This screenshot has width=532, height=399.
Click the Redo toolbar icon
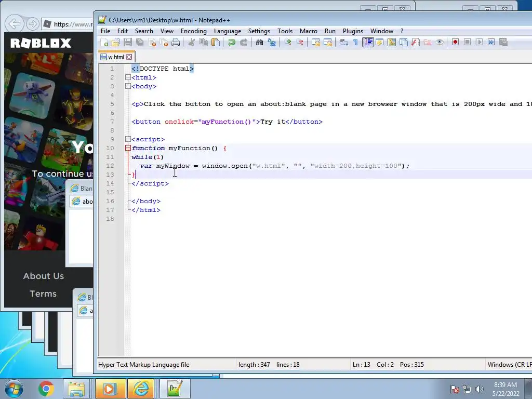[243, 43]
